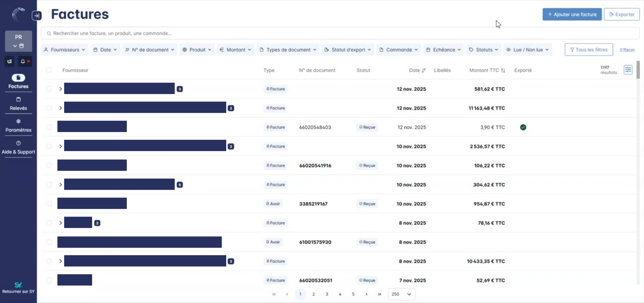Click Ajouter une facture button
The height and width of the screenshot is (303, 644).
pos(572,14)
